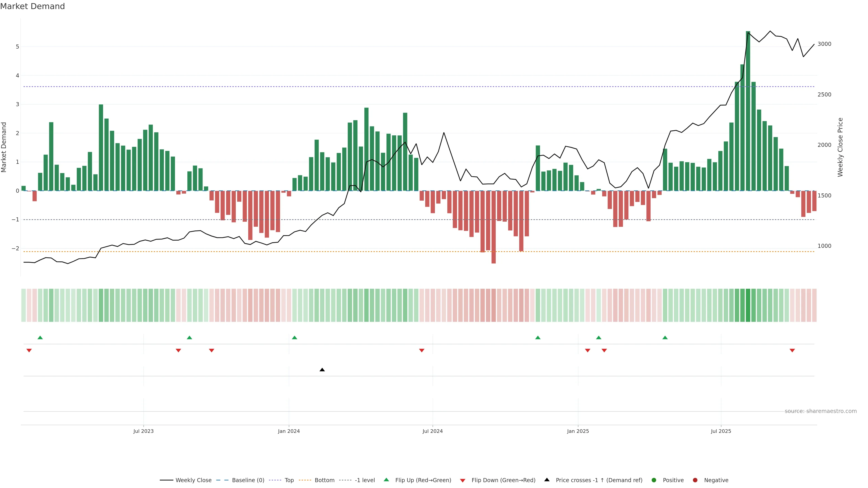Click the Weekly Close Price axis title

[x=840, y=147]
